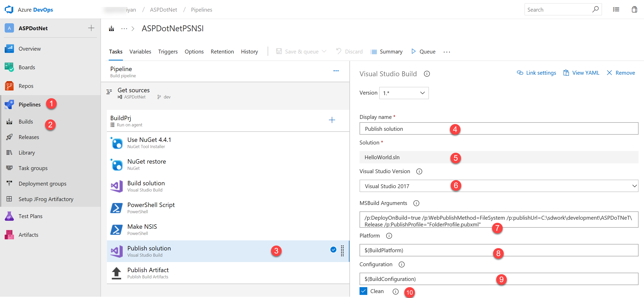Click the Publish solution task checkmark

(x=333, y=249)
